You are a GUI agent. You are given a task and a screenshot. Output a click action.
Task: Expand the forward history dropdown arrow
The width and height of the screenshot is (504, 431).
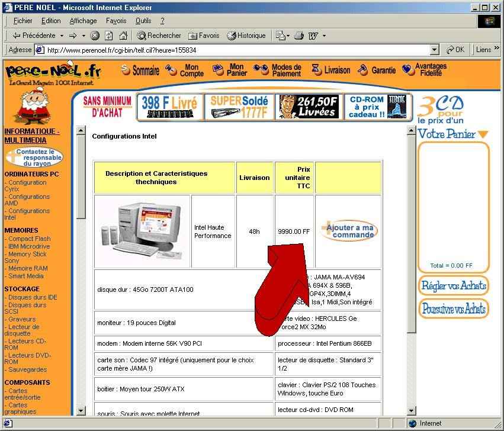point(84,36)
